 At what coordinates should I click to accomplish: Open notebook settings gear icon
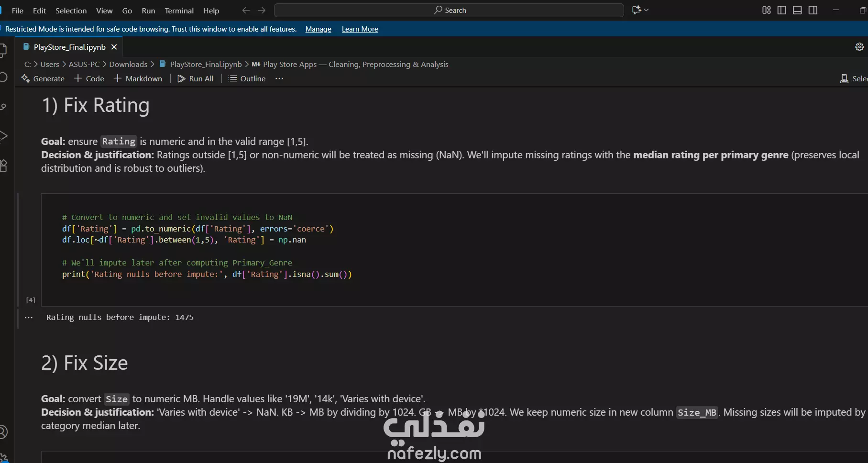(x=859, y=47)
